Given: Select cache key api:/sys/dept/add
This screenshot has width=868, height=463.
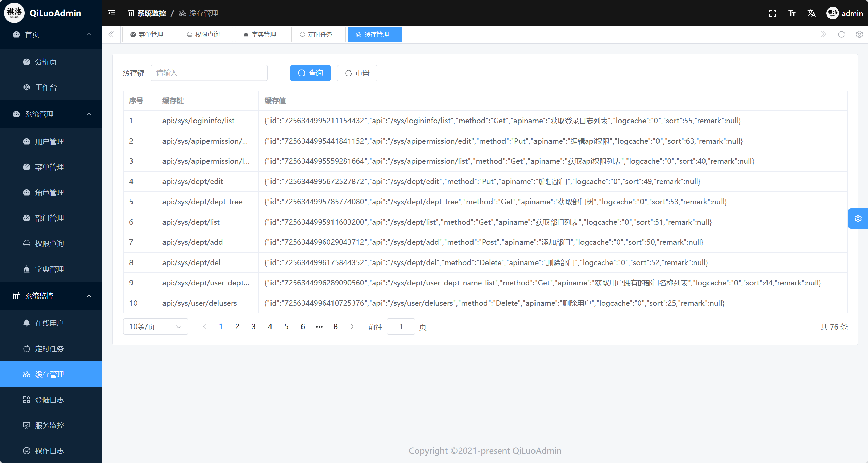Looking at the screenshot, I should [193, 242].
